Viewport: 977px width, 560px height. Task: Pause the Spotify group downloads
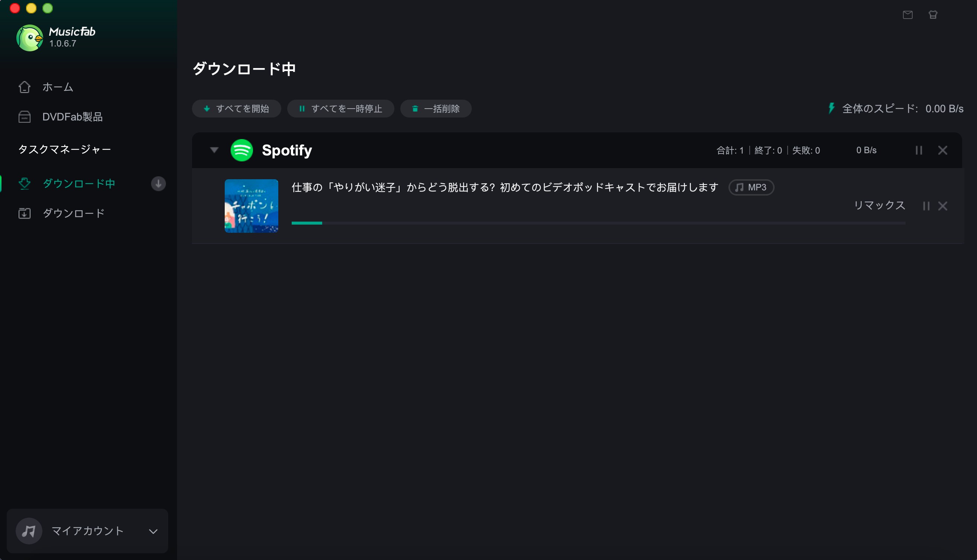919,150
